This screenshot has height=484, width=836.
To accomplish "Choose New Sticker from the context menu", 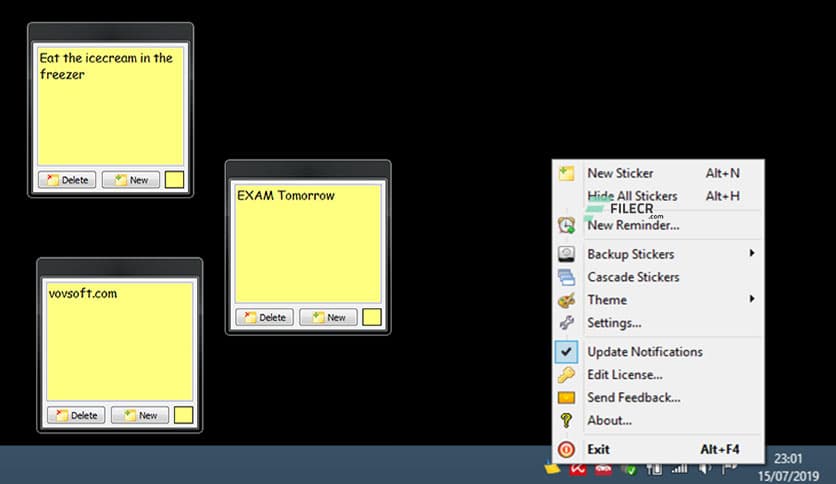I will point(658,173).
